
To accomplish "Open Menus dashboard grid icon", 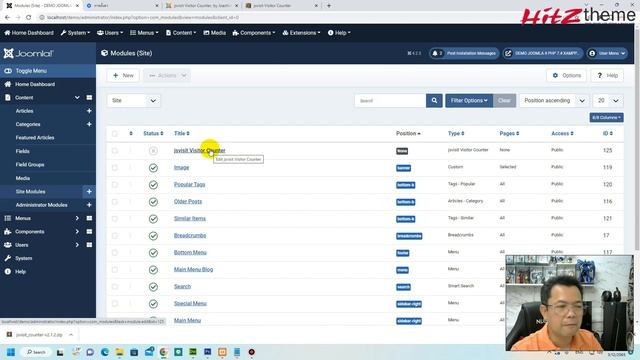I will coord(89,218).
